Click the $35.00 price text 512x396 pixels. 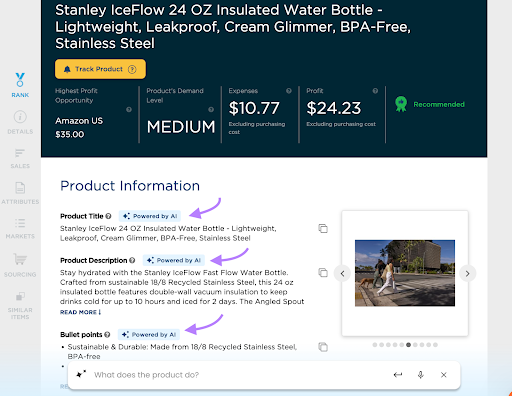tap(70, 134)
